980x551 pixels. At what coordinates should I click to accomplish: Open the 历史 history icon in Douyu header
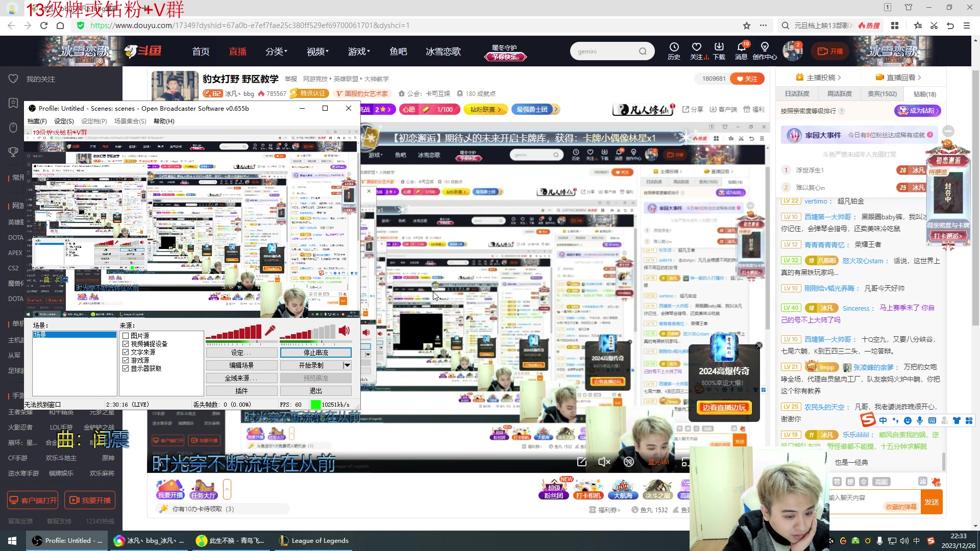pyautogui.click(x=674, y=51)
